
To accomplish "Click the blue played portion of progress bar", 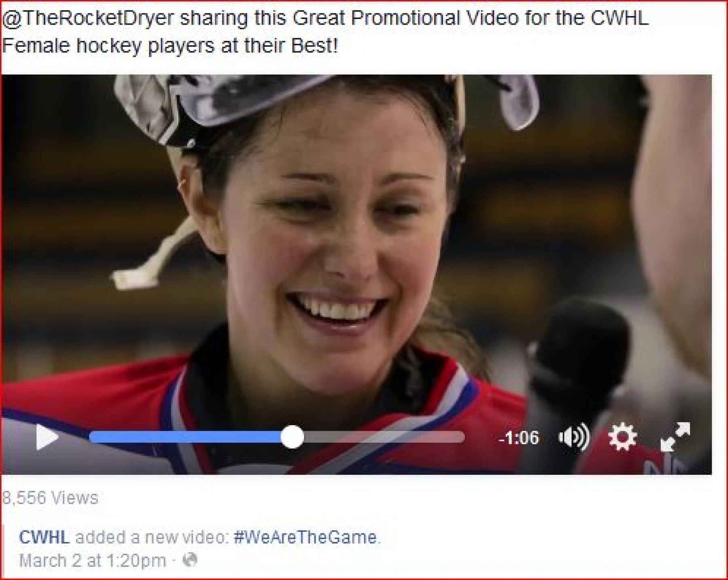I will (185, 437).
